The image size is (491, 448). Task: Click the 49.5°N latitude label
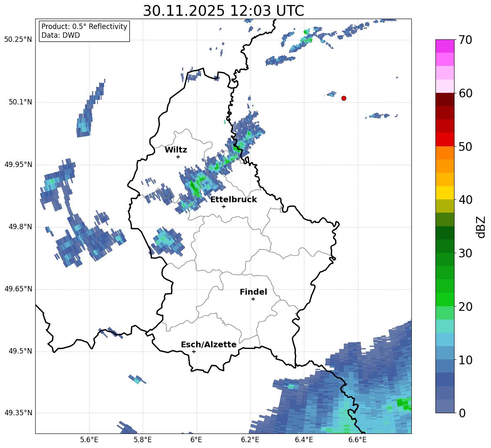[20, 351]
